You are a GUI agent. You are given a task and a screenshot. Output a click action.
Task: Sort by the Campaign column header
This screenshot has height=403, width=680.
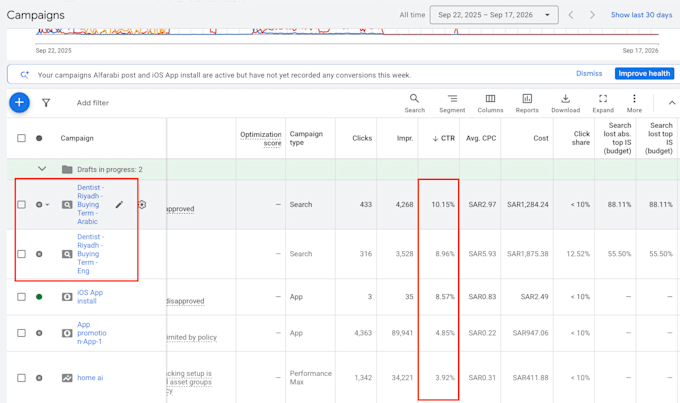point(77,138)
